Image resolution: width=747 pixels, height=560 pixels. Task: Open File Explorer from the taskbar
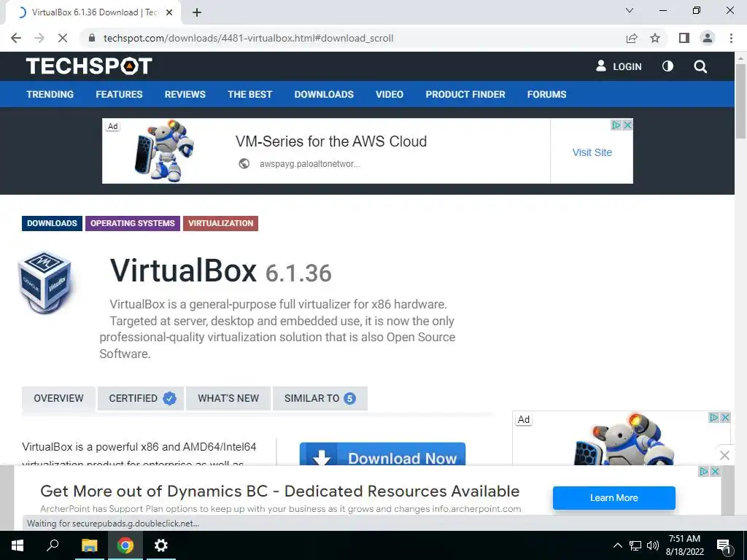click(x=89, y=545)
